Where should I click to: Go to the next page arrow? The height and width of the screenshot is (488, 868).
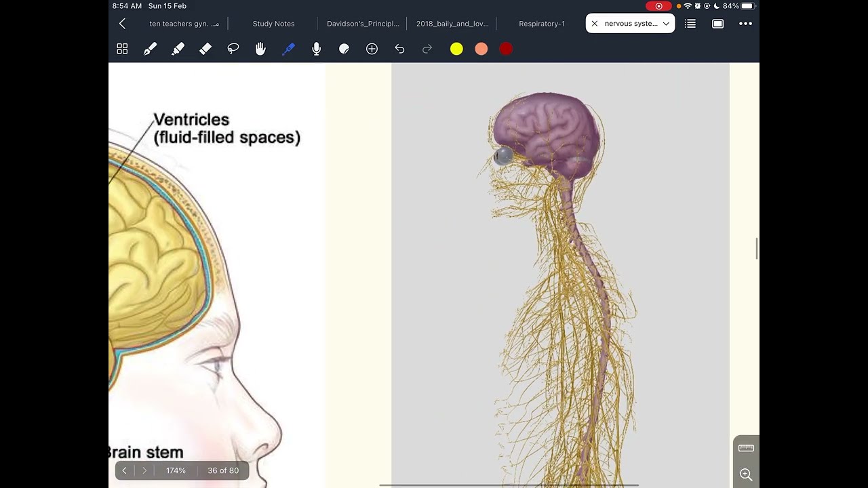pos(144,470)
